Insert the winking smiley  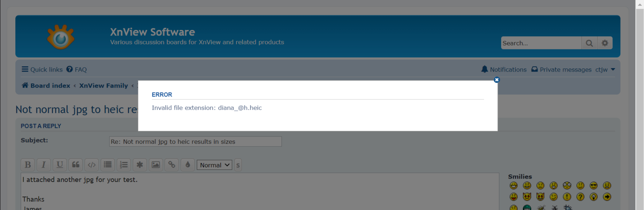tap(554, 197)
